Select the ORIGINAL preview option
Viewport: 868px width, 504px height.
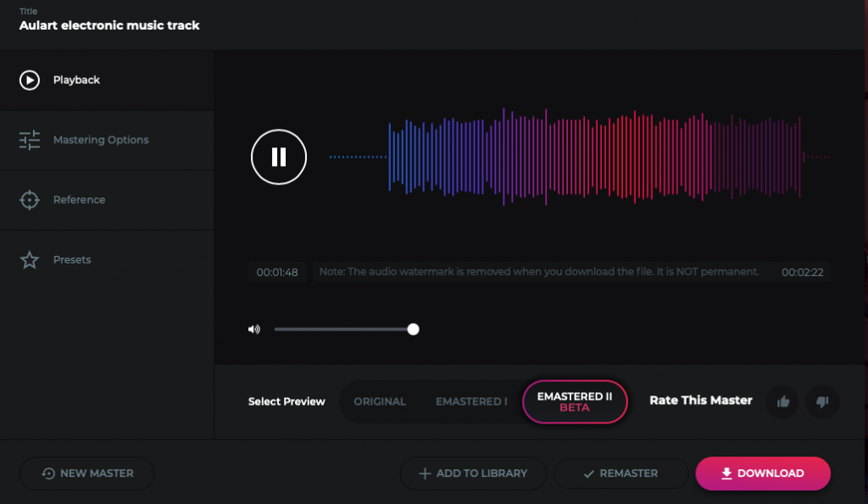pos(381,402)
